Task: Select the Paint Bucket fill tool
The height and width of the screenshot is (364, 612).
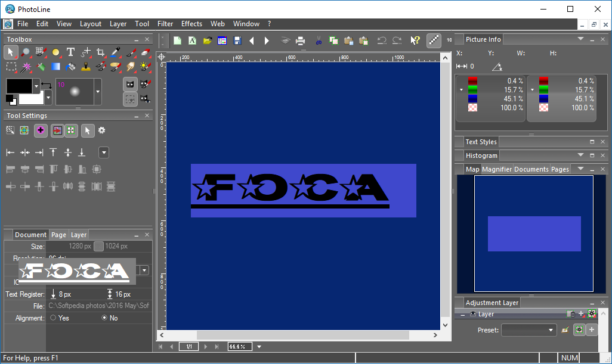Action: click(70, 67)
